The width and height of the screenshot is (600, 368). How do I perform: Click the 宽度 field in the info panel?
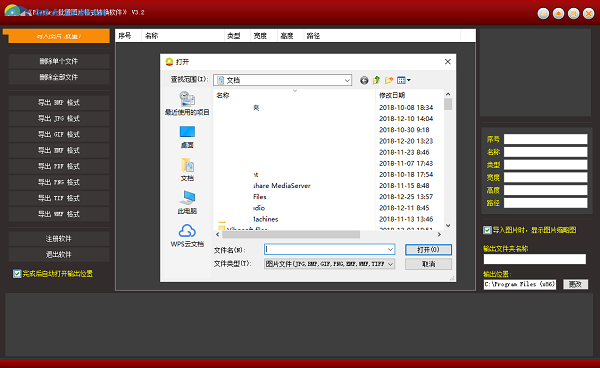[545, 177]
